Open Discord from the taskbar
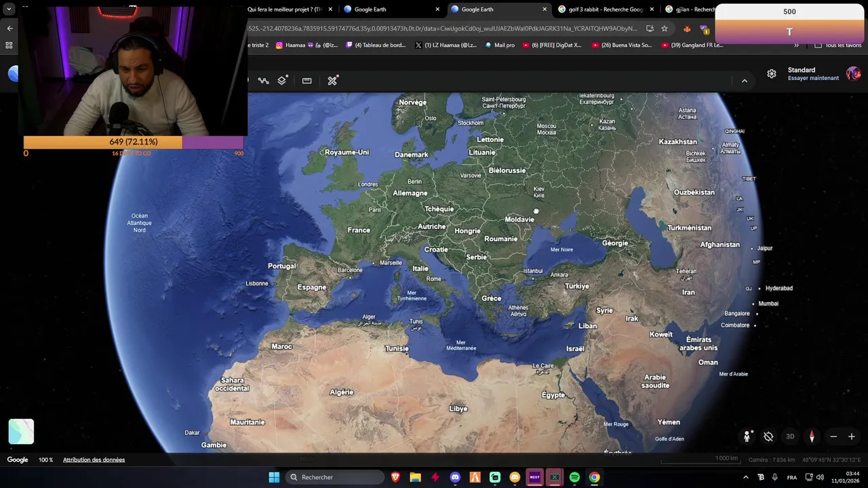This screenshot has height=488, width=868. (x=455, y=477)
